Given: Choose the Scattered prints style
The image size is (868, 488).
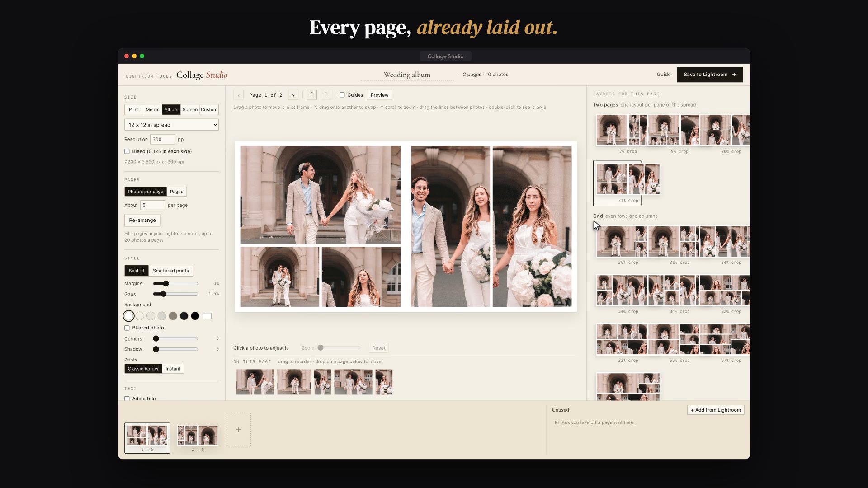Looking at the screenshot, I should [x=171, y=271].
